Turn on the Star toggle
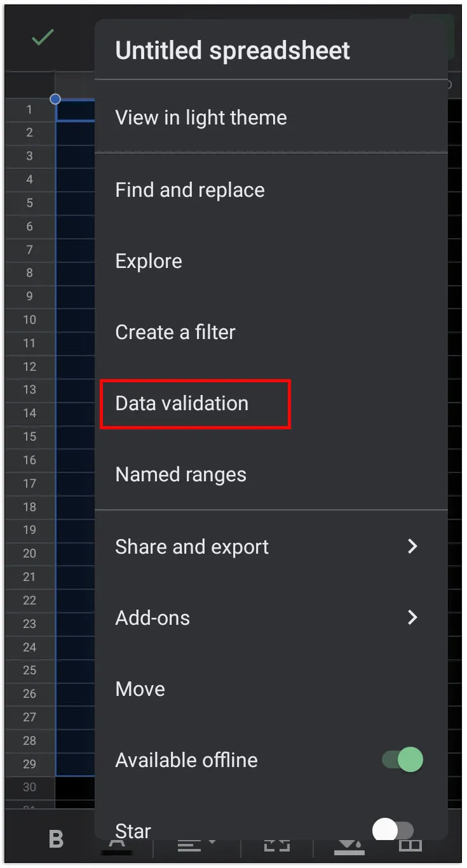The height and width of the screenshot is (868, 467). [393, 830]
